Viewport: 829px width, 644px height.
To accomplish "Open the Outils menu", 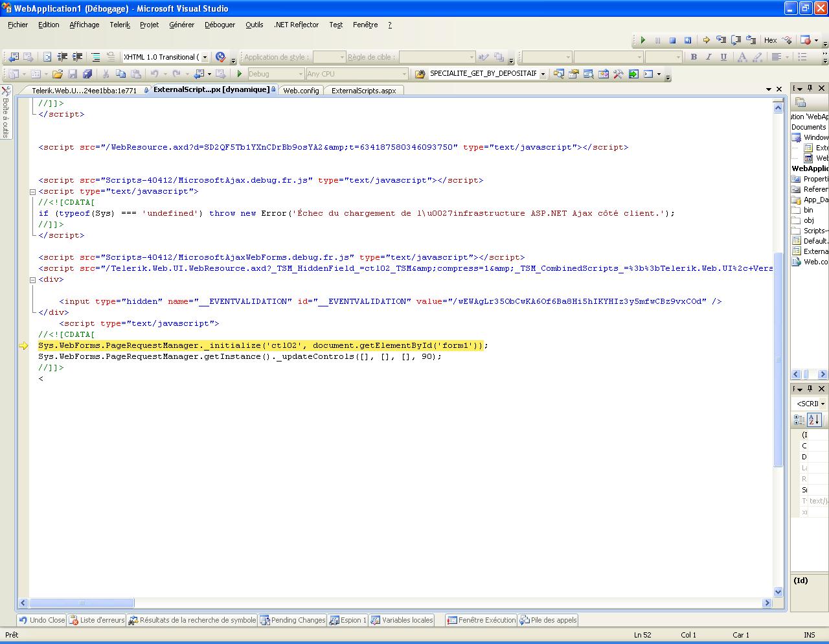I will pos(255,25).
